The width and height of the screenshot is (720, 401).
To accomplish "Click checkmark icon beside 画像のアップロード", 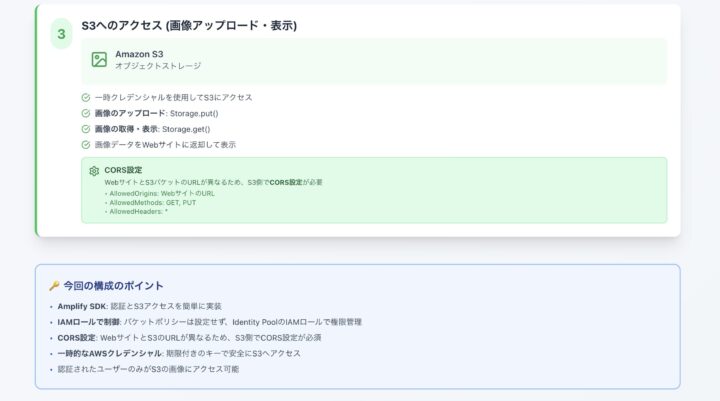I will click(x=86, y=113).
